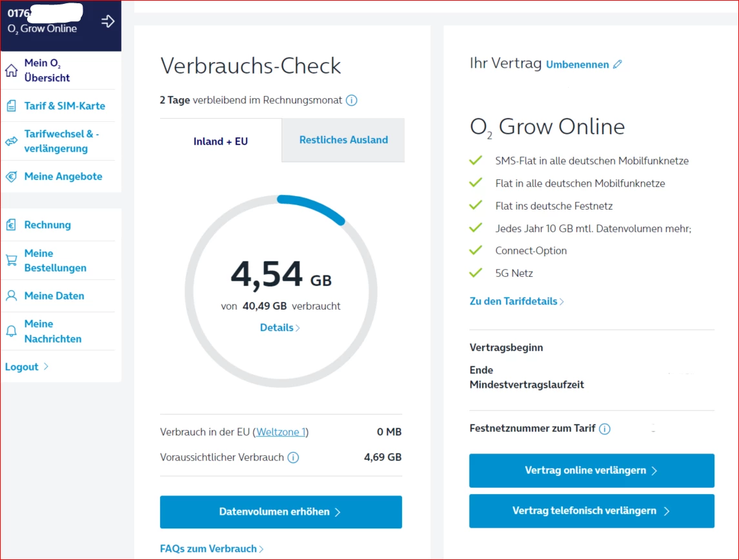Viewport: 739px width, 560px height.
Task: Click the shopping cart icon for Meine Bestellungen
Action: (12, 260)
